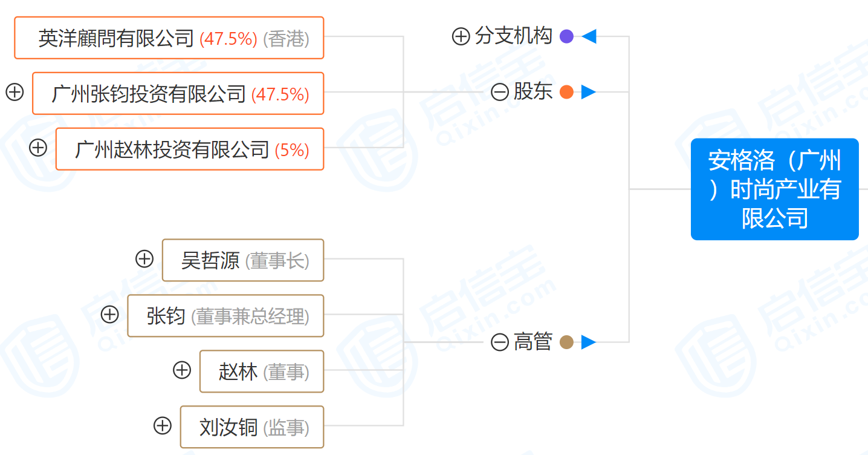Screen dimensions: 868x455
Task: Click plus icon next to 赵林 董事
Action: [x=182, y=370]
